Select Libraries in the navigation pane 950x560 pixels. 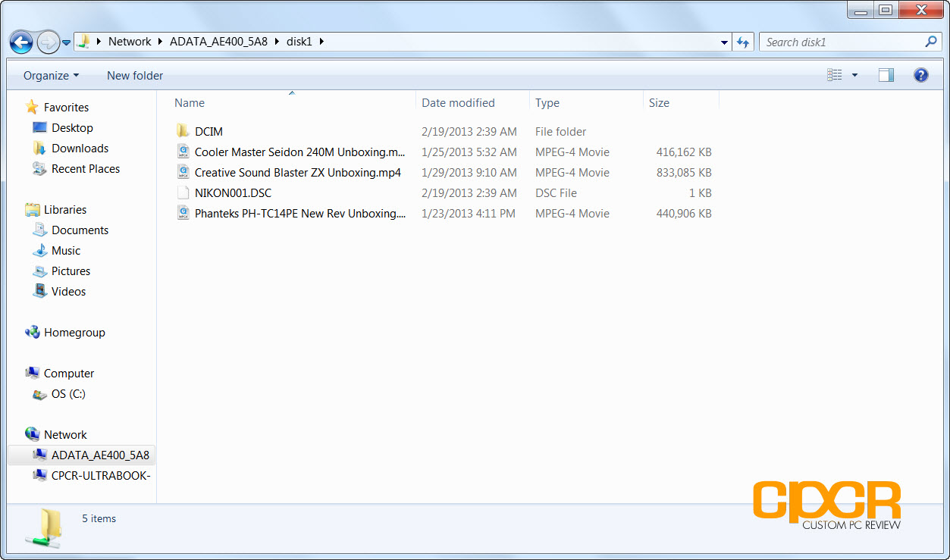tap(65, 209)
